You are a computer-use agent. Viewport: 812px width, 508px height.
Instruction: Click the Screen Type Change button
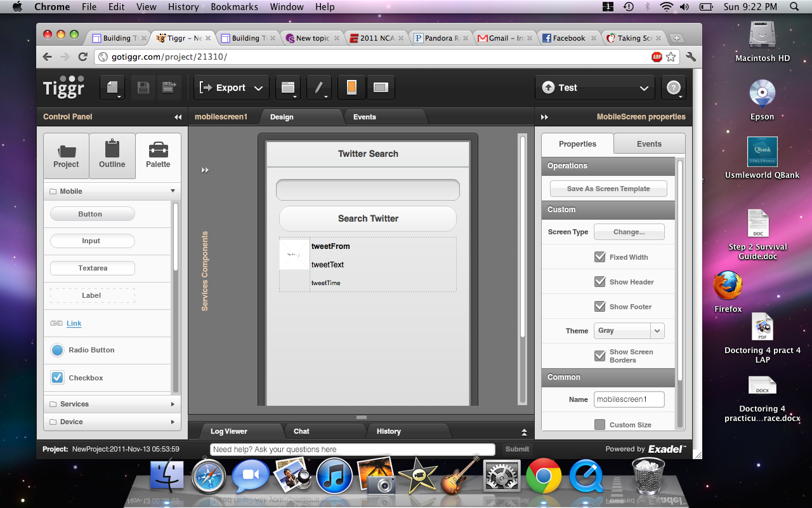coord(629,232)
